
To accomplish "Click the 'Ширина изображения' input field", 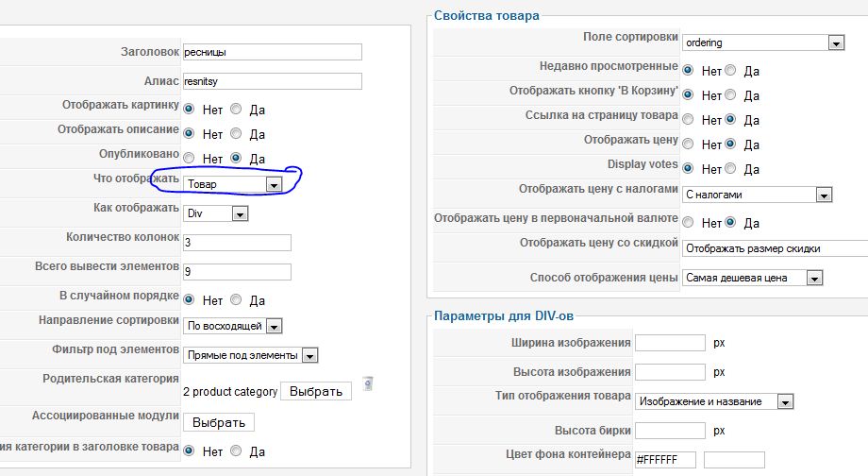I will 670,343.
